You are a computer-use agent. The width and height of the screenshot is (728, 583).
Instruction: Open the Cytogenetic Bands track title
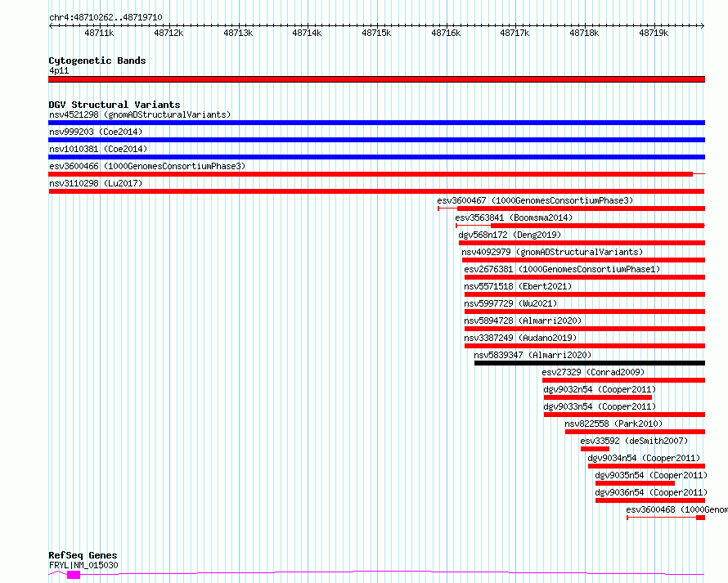pyautogui.click(x=97, y=61)
